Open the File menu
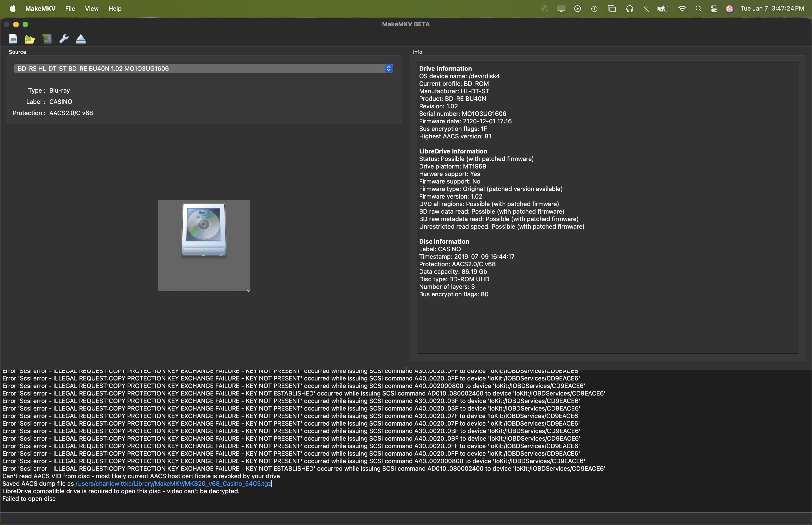Viewport: 812px width, 525px height. pyautogui.click(x=70, y=8)
